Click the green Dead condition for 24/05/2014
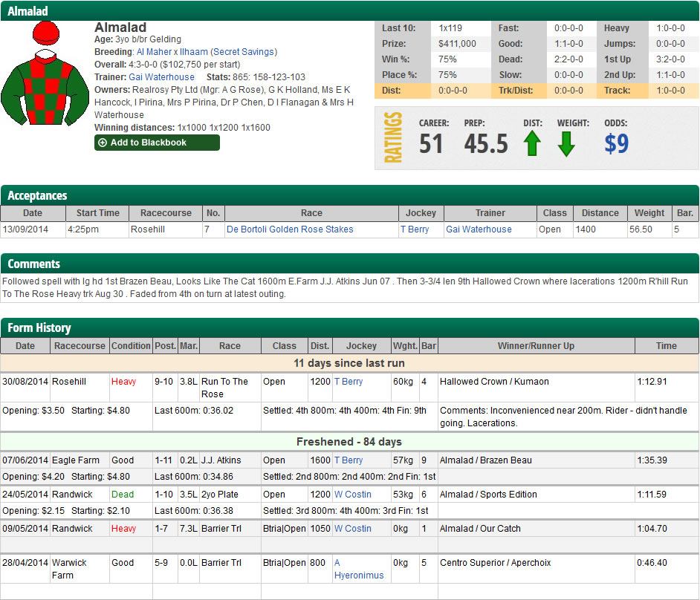700x600 pixels. [x=123, y=495]
